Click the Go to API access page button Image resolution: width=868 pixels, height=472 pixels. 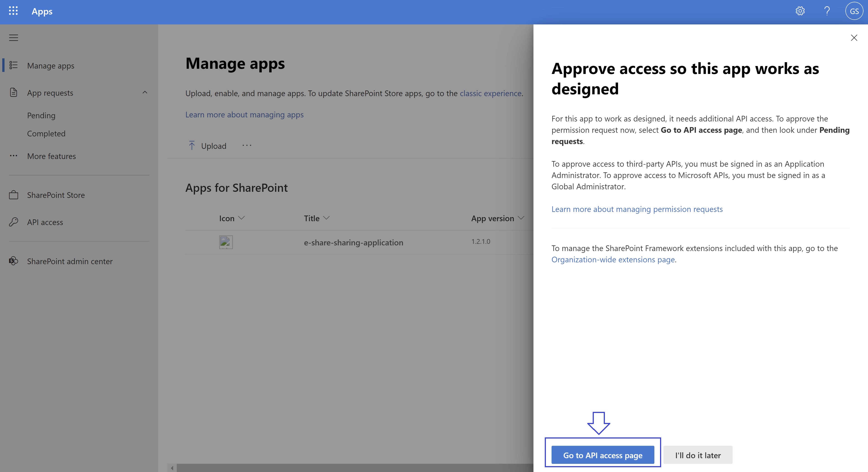603,455
